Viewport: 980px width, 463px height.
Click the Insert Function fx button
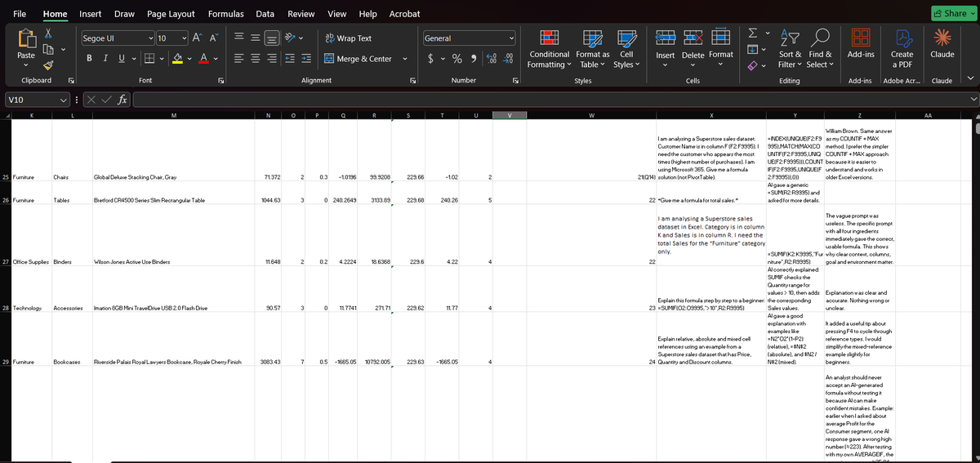tap(121, 100)
